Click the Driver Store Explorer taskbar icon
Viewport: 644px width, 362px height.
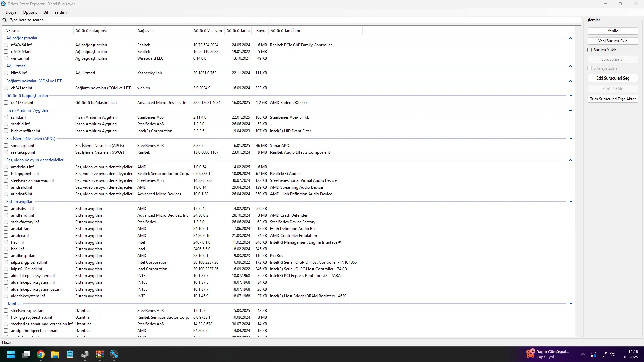[x=114, y=354]
